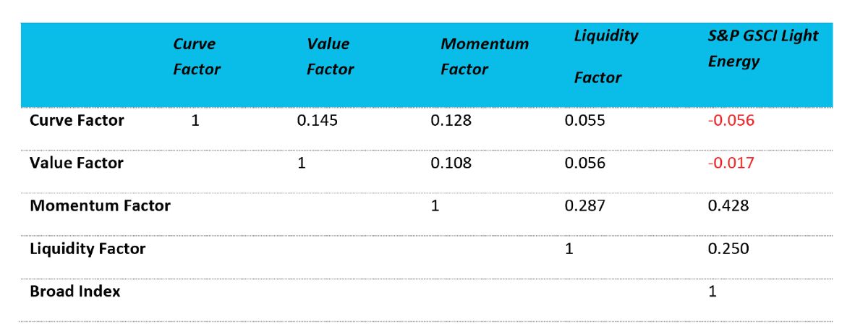The height and width of the screenshot is (327, 868).
Task: Click the 0.056 cell in Value Factor row
Action: 584,163
